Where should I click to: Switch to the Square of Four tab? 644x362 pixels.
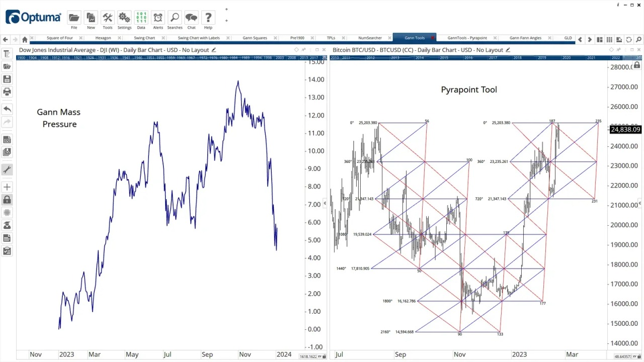pyautogui.click(x=59, y=38)
